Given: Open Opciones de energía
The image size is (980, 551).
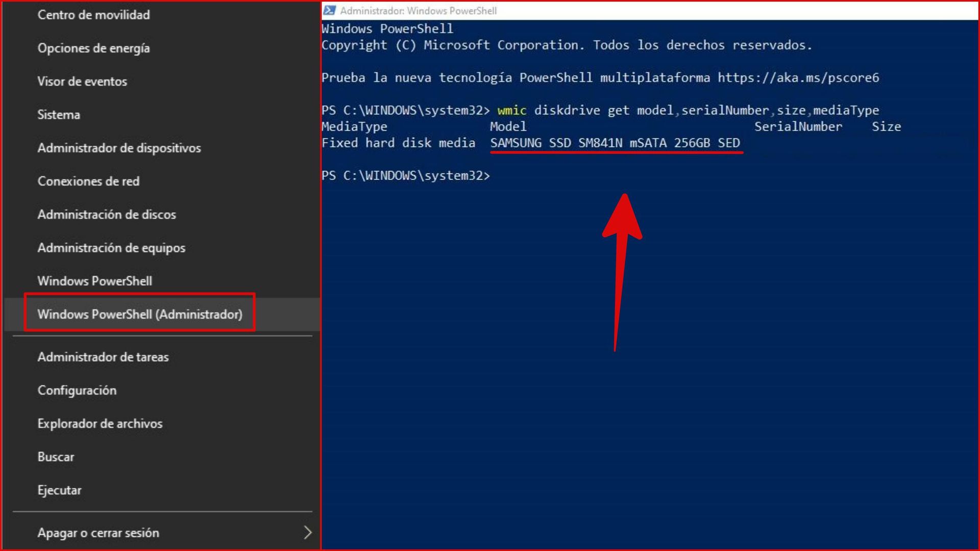Looking at the screenshot, I should click(x=93, y=48).
